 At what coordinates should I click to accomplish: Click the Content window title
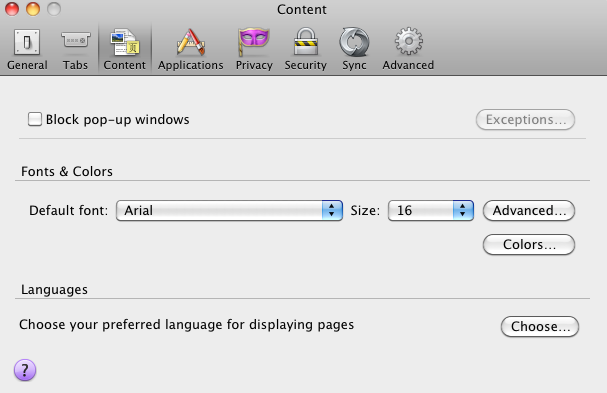[x=302, y=9]
